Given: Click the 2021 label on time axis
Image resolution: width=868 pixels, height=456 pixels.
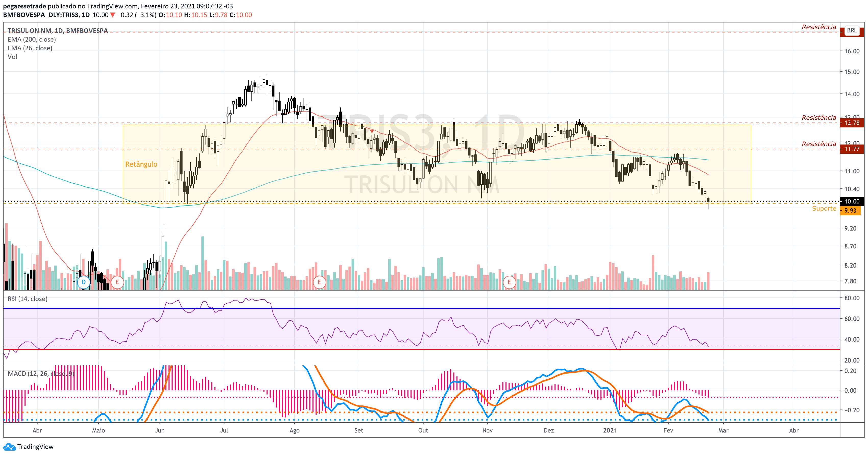Looking at the screenshot, I should coord(610,431).
